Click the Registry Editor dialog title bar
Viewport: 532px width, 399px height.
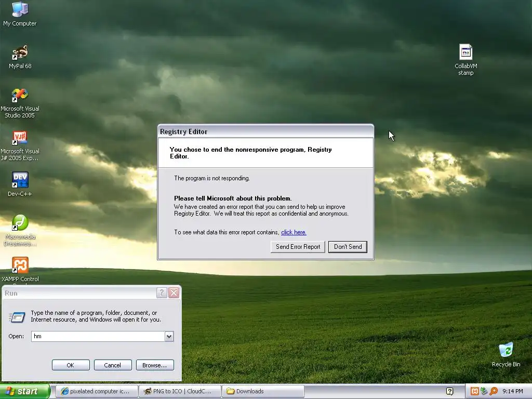(265, 131)
